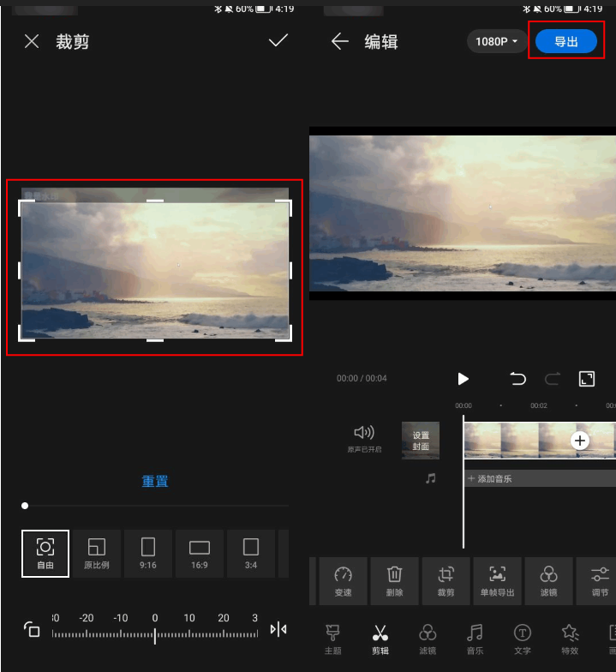
Task: Tap the blue 导出 export button
Action: pos(565,41)
